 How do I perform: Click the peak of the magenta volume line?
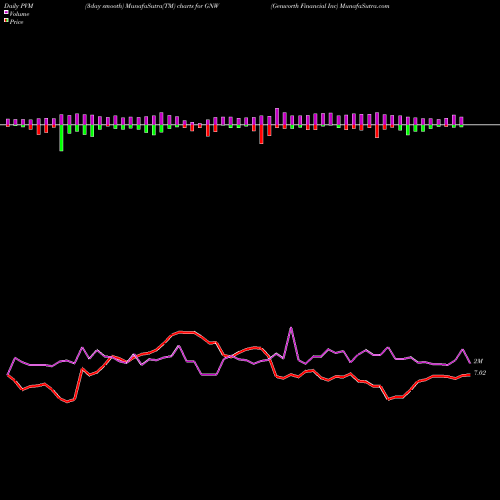coord(291,328)
